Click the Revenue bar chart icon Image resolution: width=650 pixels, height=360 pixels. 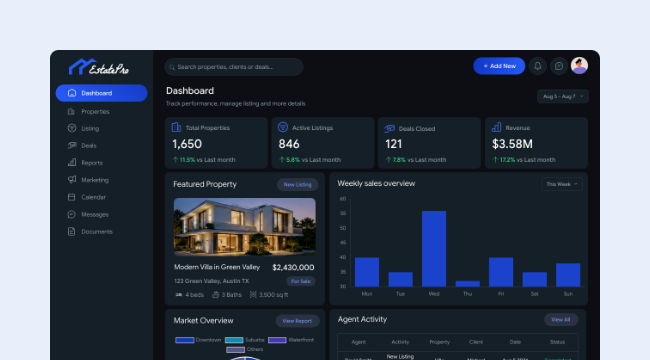(x=496, y=127)
